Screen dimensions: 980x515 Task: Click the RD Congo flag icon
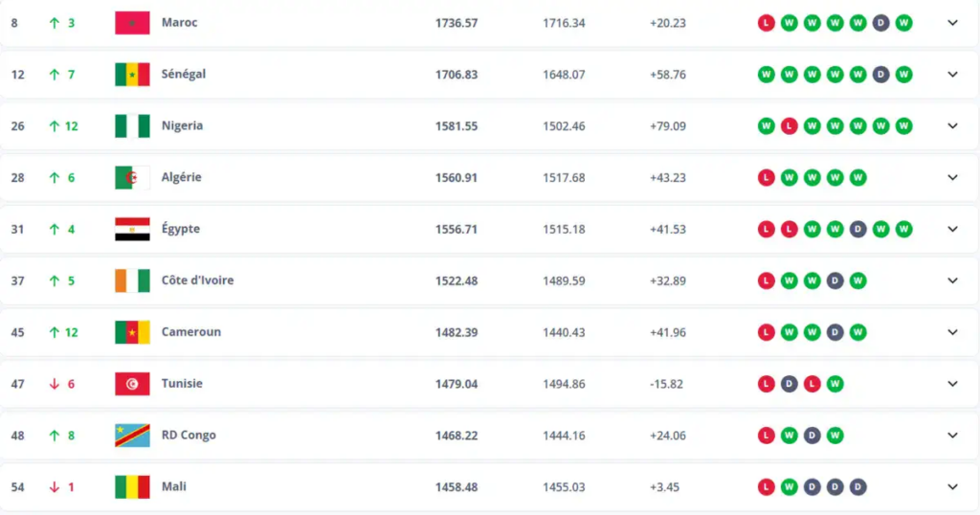tap(132, 436)
